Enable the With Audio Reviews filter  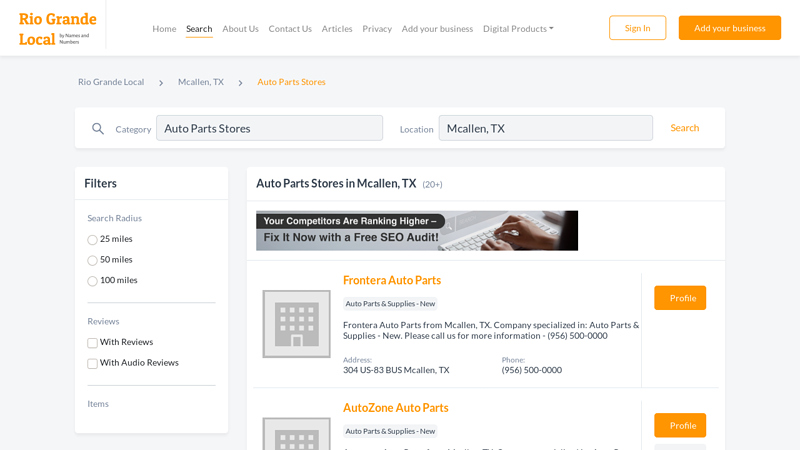92,363
